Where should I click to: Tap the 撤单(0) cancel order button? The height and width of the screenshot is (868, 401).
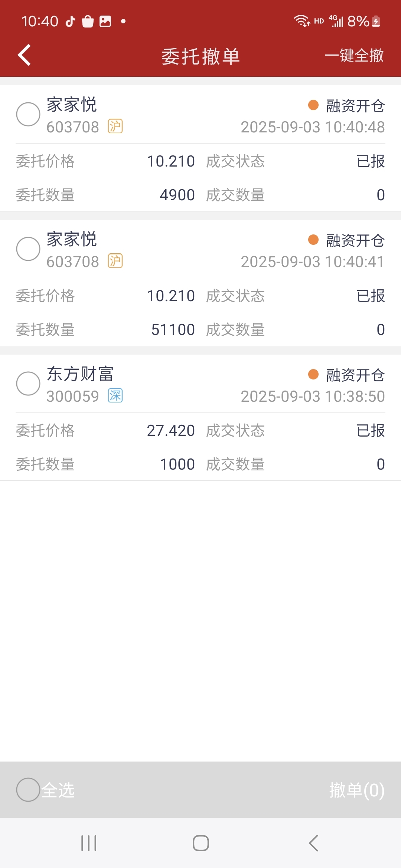coord(357,790)
